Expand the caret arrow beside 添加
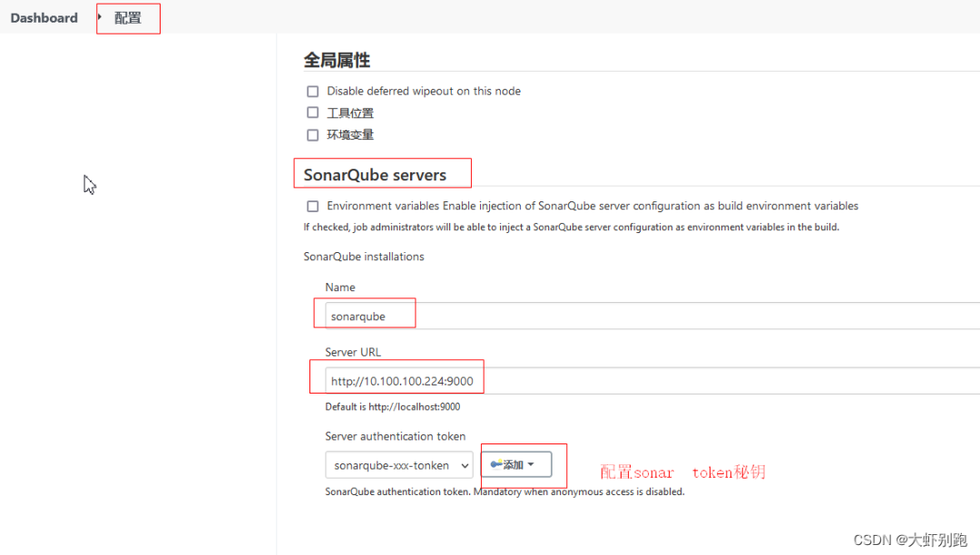Image resolution: width=980 pixels, height=555 pixels. (531, 464)
